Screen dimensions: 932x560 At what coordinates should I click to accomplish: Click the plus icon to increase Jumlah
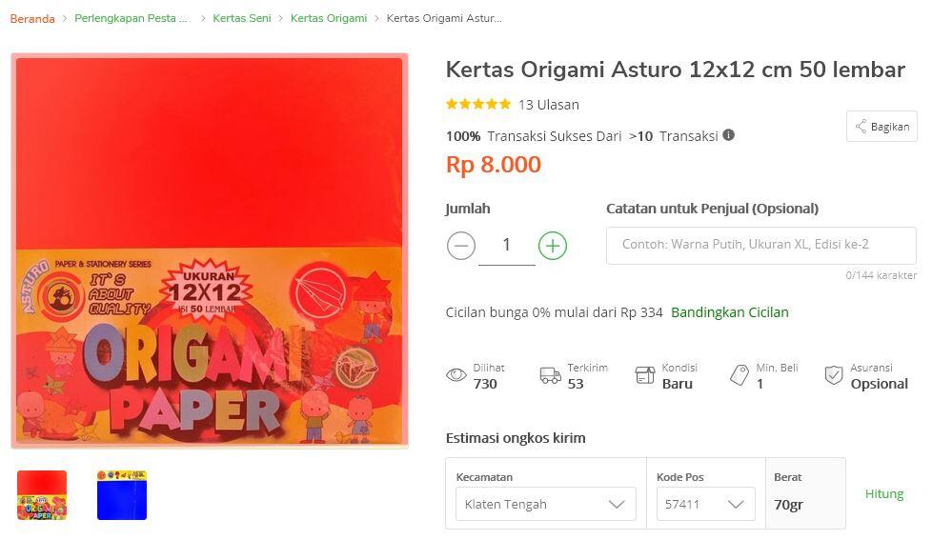point(553,245)
